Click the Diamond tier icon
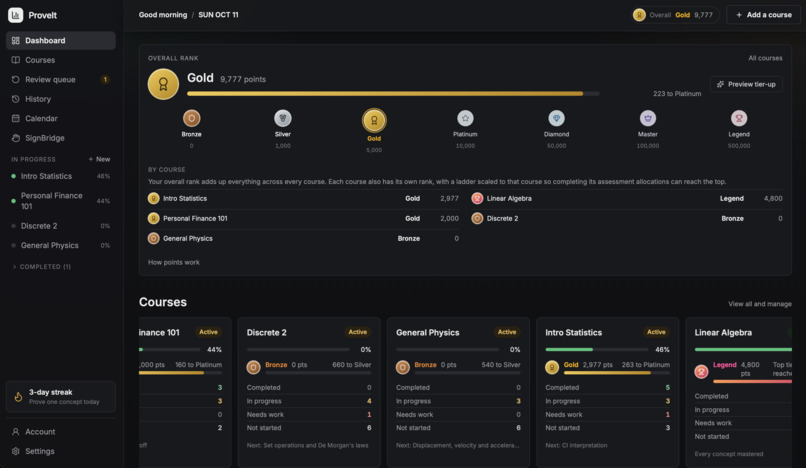 pos(556,118)
